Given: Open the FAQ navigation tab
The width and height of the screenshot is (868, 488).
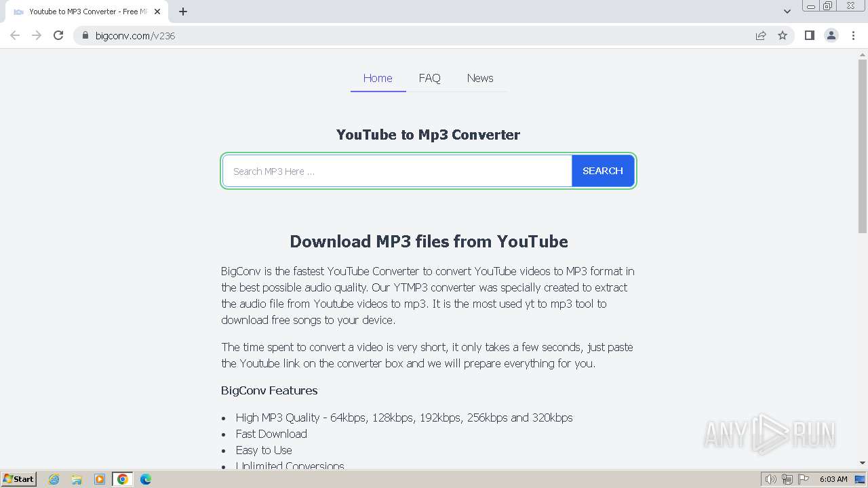Looking at the screenshot, I should [x=429, y=78].
